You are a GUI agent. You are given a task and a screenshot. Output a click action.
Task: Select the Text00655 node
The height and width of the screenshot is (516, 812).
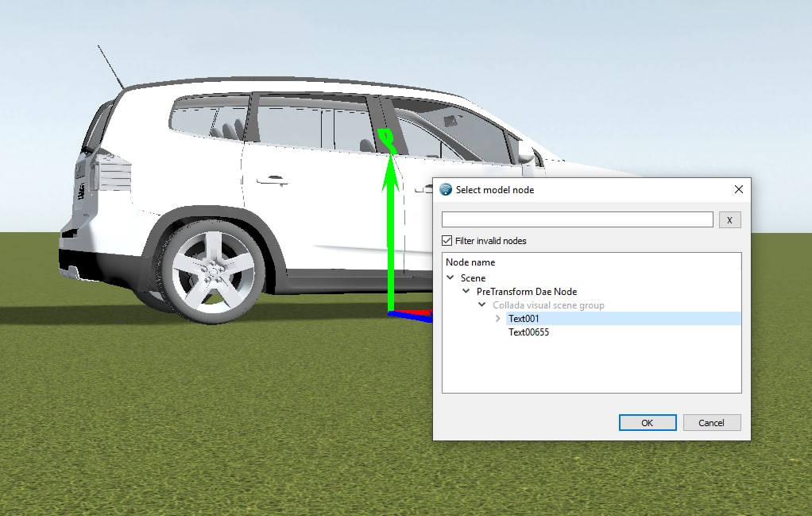[528, 332]
